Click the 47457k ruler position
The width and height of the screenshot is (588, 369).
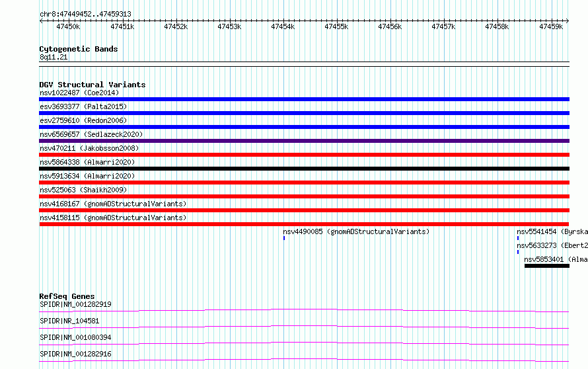443,26
